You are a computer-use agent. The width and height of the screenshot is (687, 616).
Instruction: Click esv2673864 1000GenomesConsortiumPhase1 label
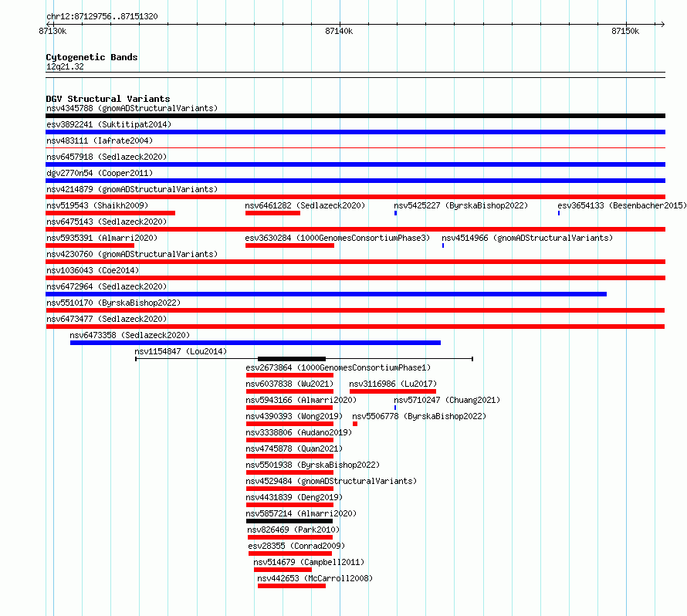(338, 367)
